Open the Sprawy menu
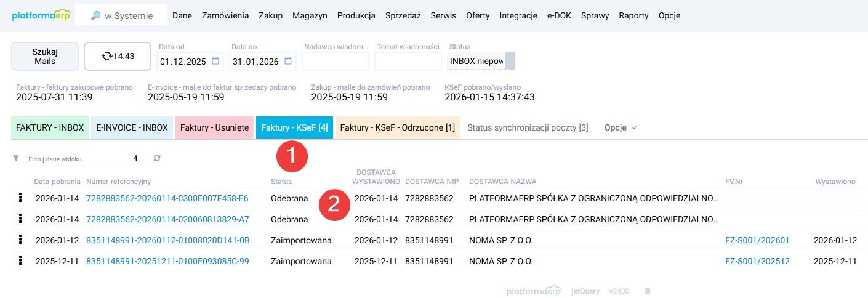 coord(595,16)
